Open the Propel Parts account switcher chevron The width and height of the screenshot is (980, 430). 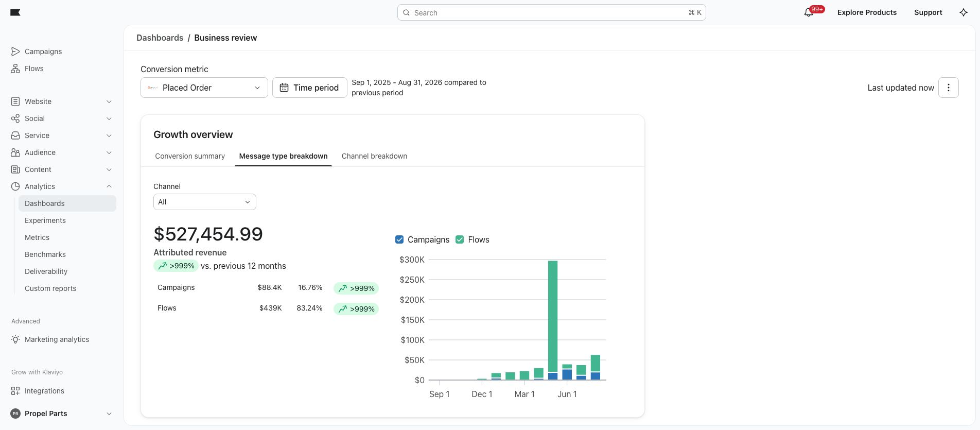click(109, 414)
